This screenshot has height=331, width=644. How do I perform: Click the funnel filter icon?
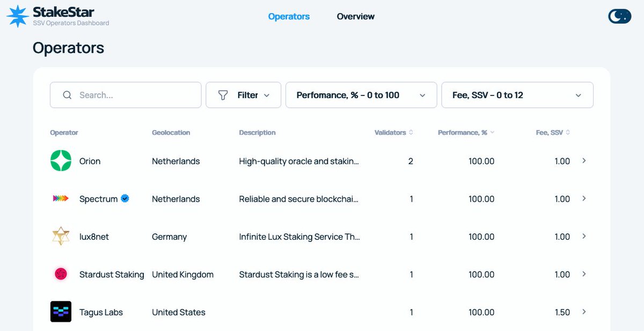pos(223,95)
